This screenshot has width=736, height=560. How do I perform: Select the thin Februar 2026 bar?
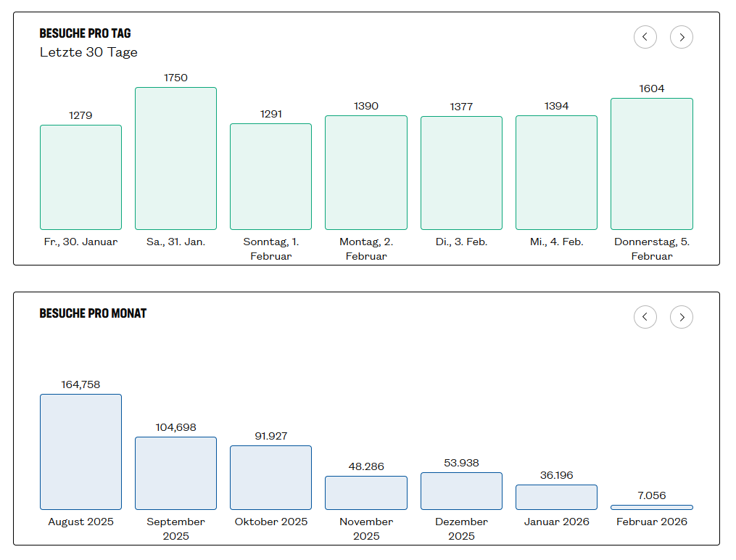pos(651,507)
